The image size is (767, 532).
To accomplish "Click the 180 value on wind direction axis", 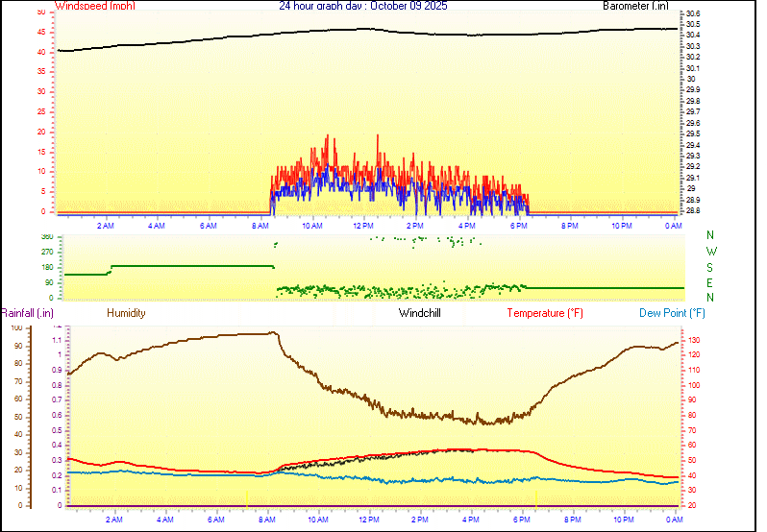I will [46, 267].
